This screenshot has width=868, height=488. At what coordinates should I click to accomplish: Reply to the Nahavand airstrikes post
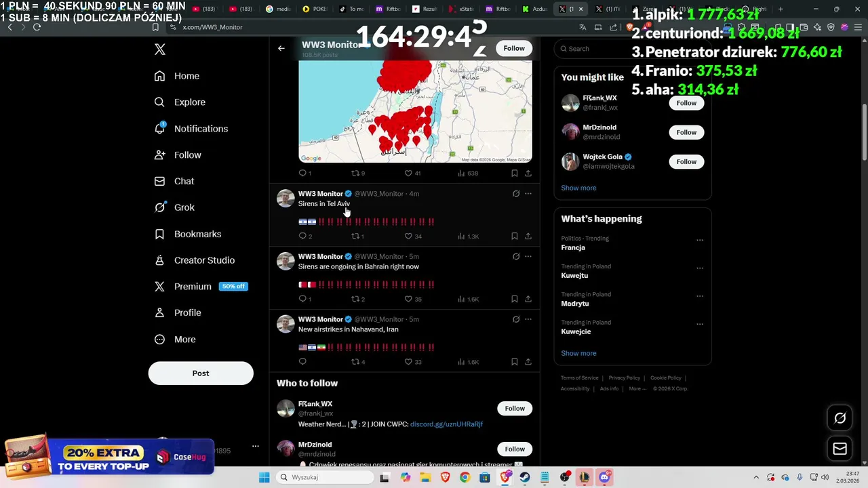pyautogui.click(x=302, y=362)
